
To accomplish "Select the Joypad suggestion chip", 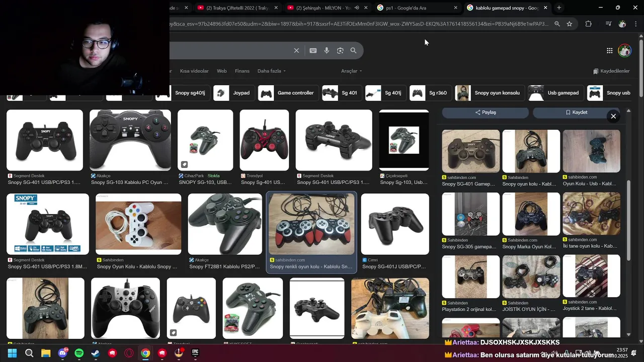I will [x=233, y=93].
